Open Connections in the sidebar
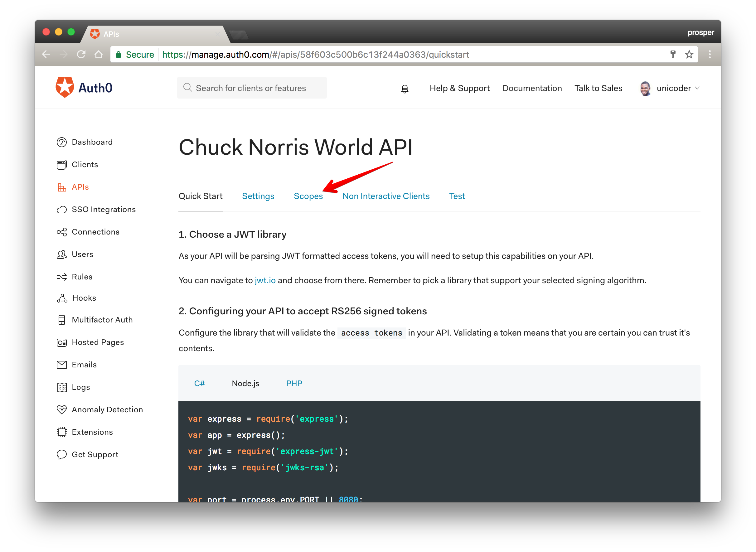This screenshot has width=756, height=552. (95, 232)
